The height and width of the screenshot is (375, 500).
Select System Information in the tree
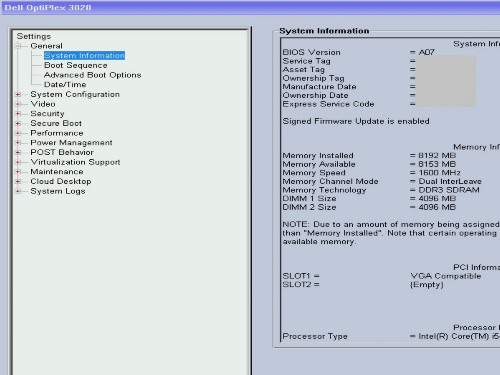(x=84, y=56)
